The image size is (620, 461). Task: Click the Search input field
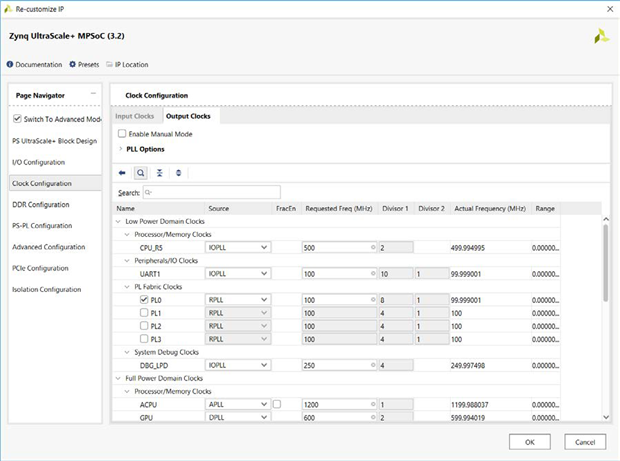[212, 192]
